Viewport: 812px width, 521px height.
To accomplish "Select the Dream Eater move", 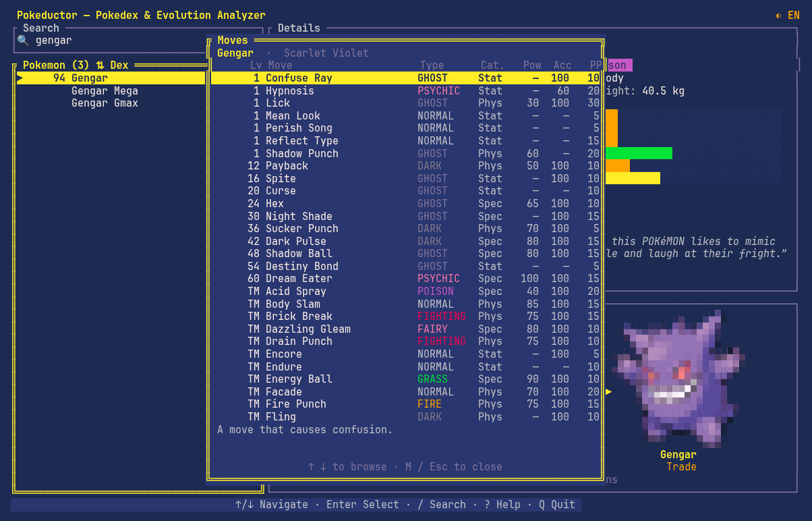I will coord(406,279).
